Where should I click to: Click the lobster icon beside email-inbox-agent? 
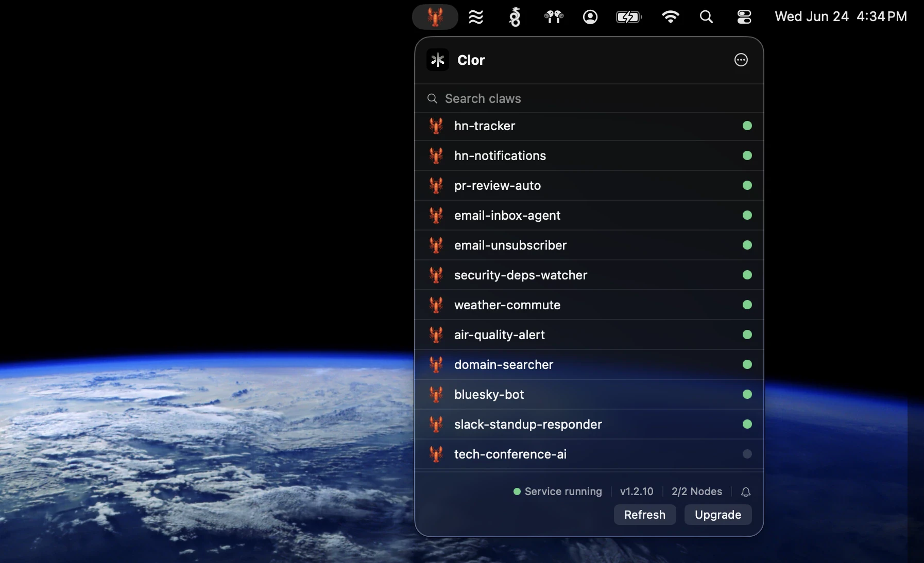coord(436,215)
